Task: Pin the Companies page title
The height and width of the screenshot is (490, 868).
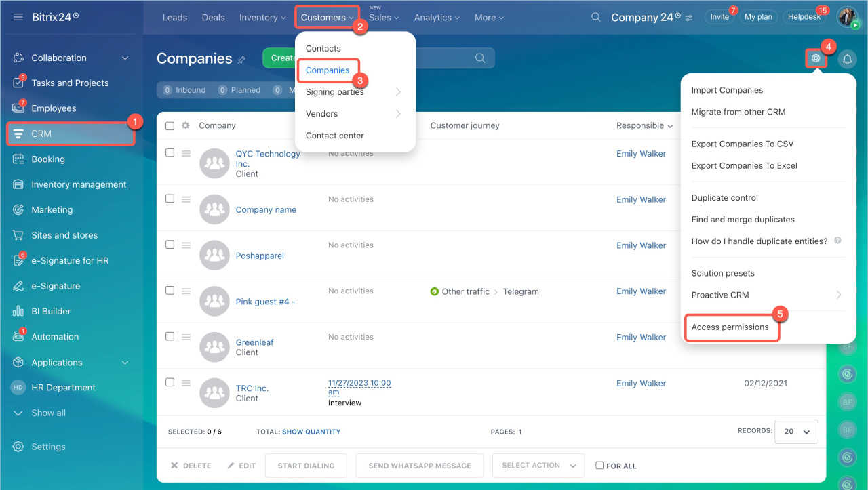Action: pos(241,60)
